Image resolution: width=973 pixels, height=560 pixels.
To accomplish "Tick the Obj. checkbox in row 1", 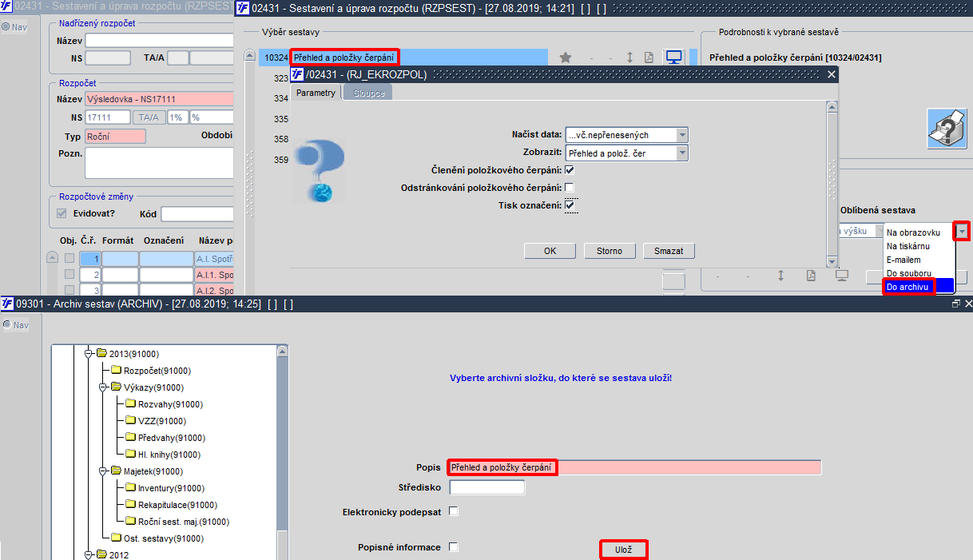I will (69, 258).
